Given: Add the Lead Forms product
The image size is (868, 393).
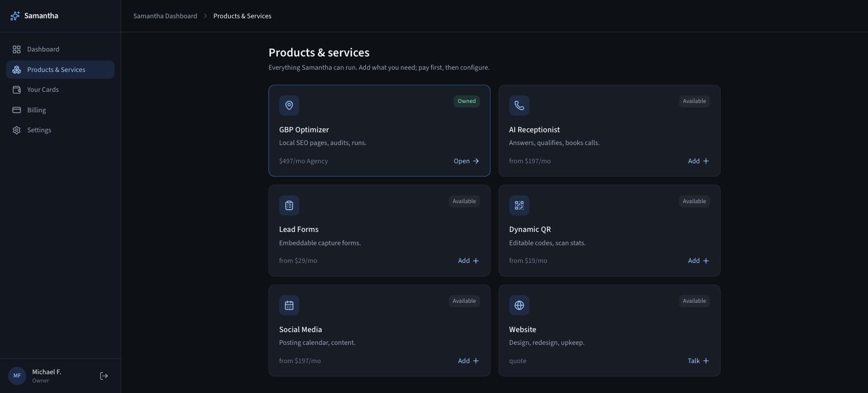Looking at the screenshot, I should coord(468,261).
